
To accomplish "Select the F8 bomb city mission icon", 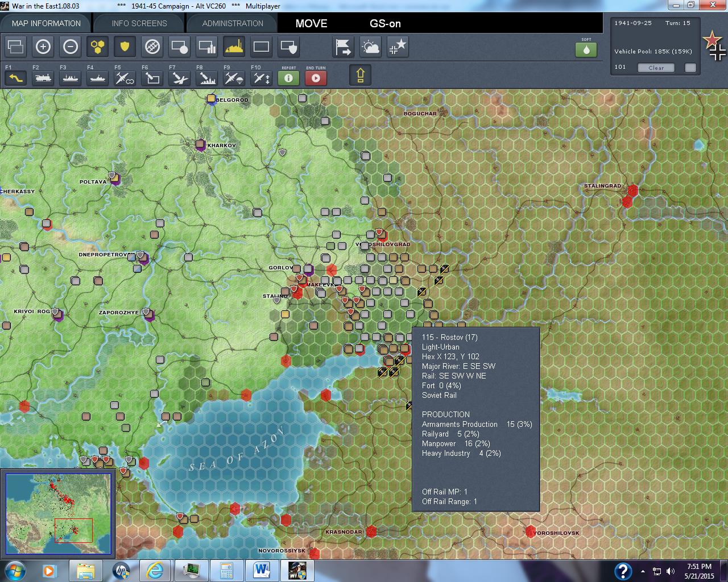I will coord(206,78).
